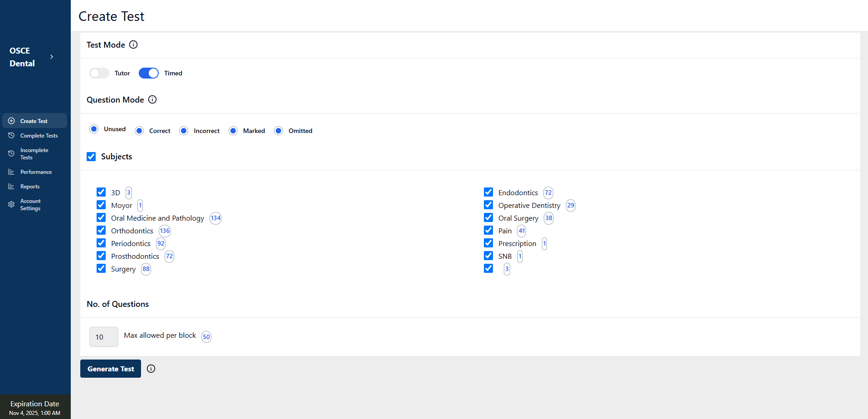Viewport: 868px width, 419px height.
Task: Click the Oral Surgery 38 count badge
Action: pyautogui.click(x=549, y=218)
